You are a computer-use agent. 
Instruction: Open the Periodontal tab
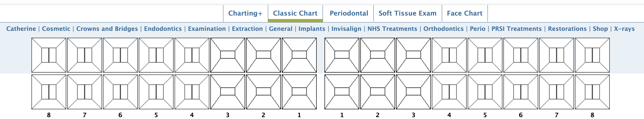[349, 13]
